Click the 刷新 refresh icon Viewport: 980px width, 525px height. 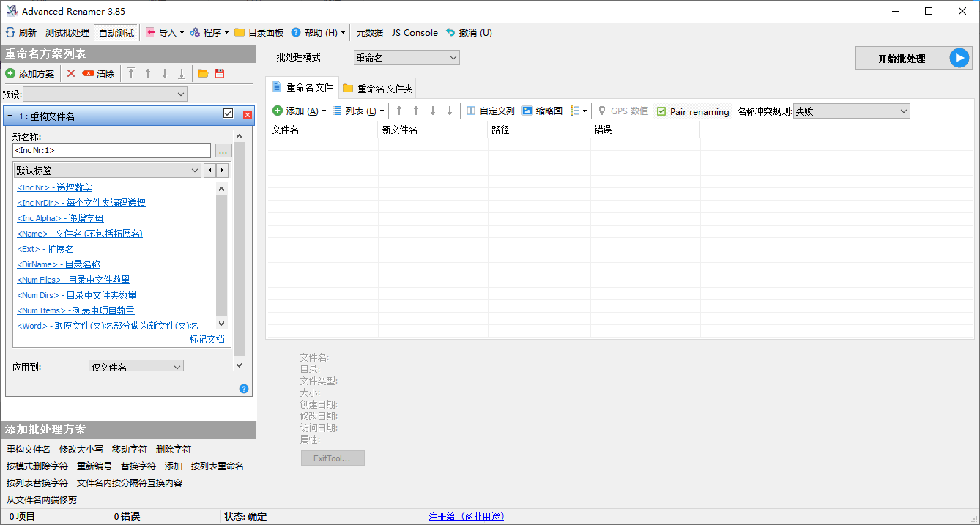(x=10, y=33)
